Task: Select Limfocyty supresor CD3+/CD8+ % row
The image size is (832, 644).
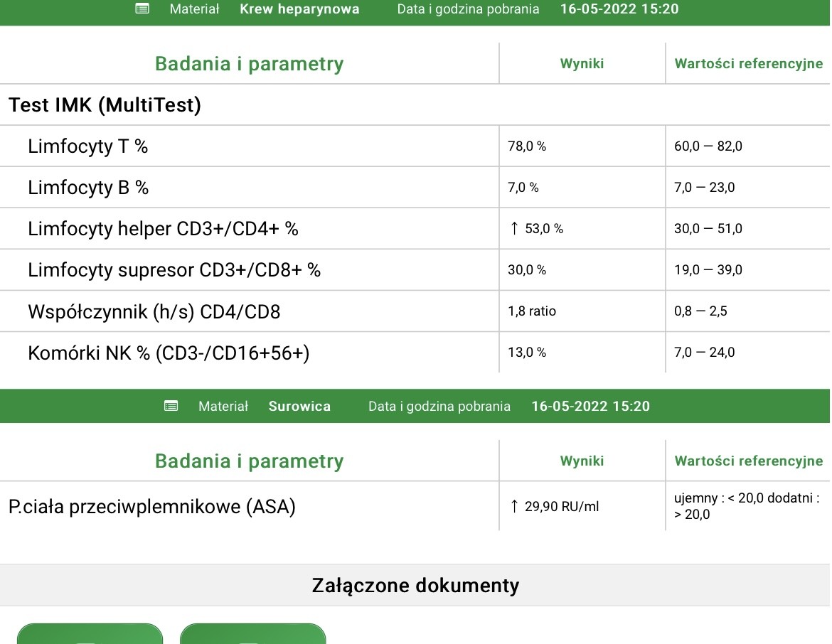Action: [174, 270]
